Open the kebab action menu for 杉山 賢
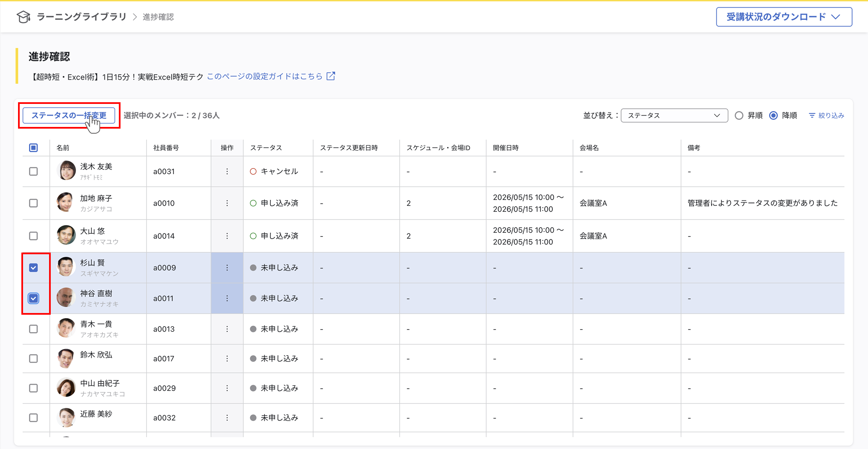The height and width of the screenshot is (449, 868). 227,267
